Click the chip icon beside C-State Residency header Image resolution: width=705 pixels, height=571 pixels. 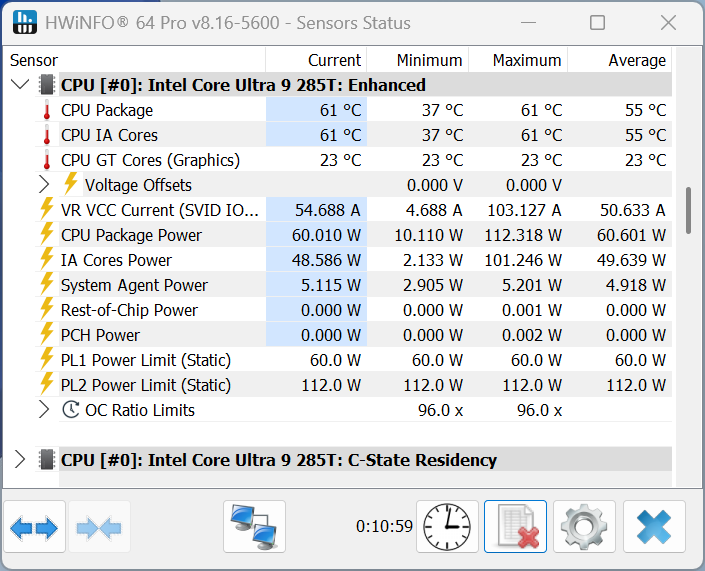coord(47,459)
